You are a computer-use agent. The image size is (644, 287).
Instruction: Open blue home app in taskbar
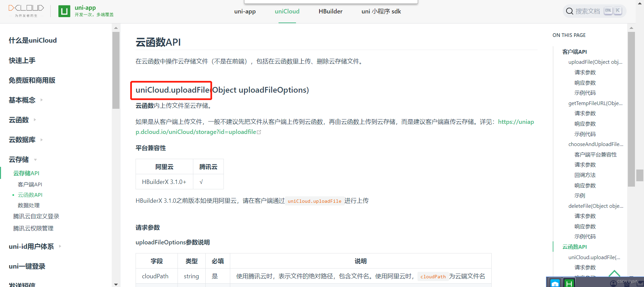555,283
